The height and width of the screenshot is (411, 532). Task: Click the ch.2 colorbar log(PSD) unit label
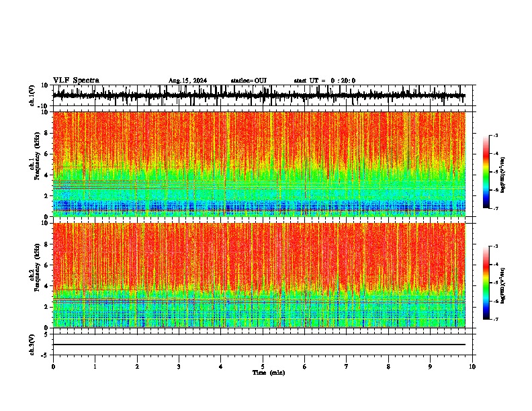pyautogui.click(x=503, y=285)
